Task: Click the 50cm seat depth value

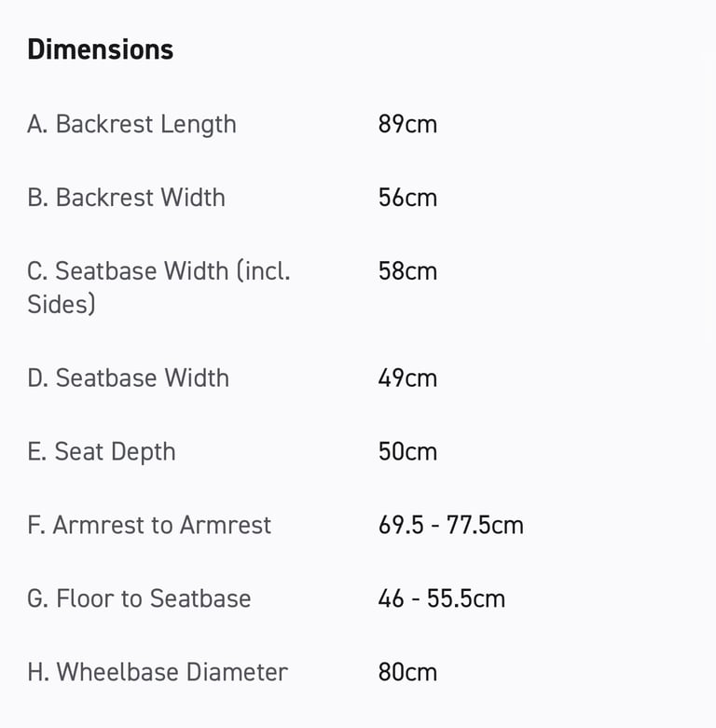Action: pyautogui.click(x=407, y=451)
